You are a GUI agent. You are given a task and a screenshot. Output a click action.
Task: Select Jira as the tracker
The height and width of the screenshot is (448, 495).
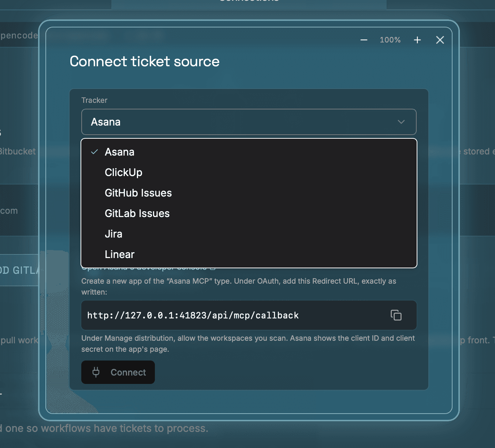tap(249, 234)
